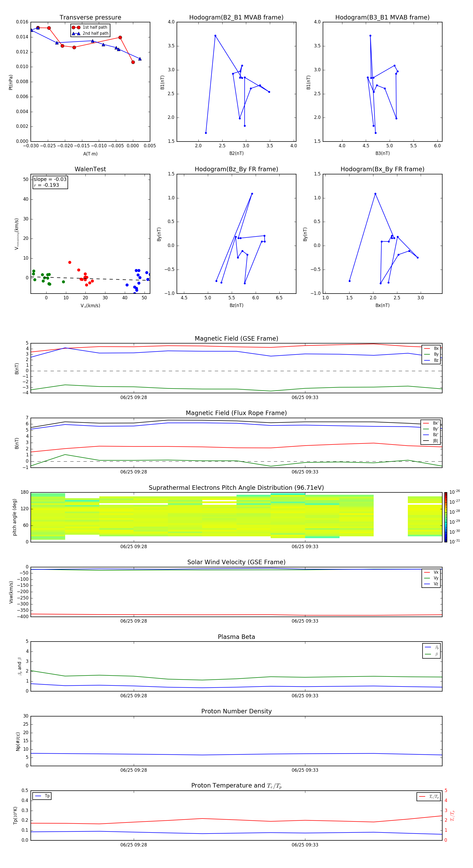Click the 'Proton Temperature and Te/Tp' title
The width and height of the screenshot is (473, 868).
[x=236, y=786]
